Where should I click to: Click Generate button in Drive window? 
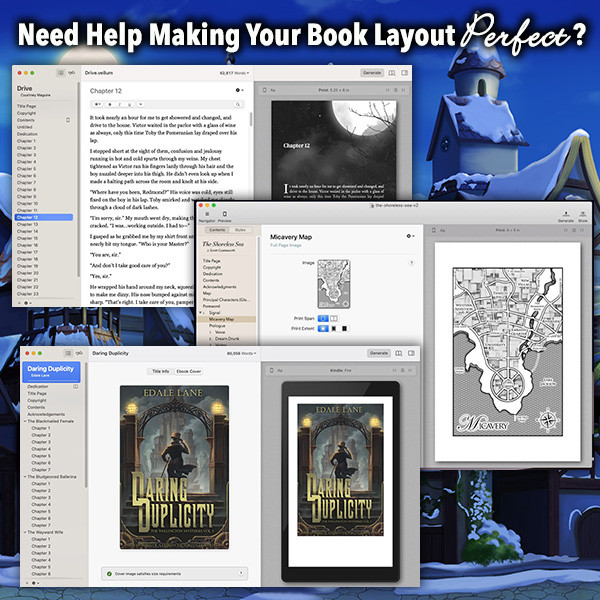pos(373,73)
